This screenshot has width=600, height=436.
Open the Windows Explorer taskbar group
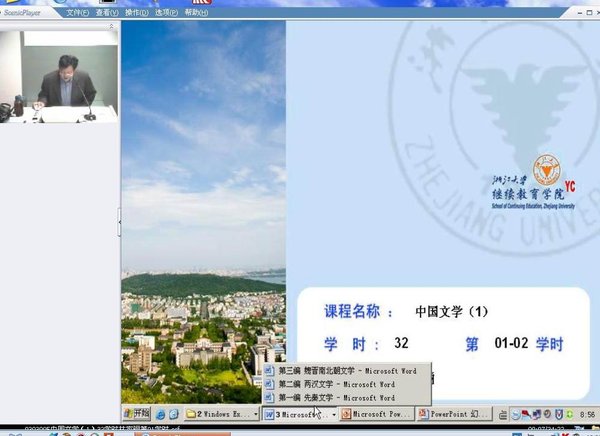226,413
